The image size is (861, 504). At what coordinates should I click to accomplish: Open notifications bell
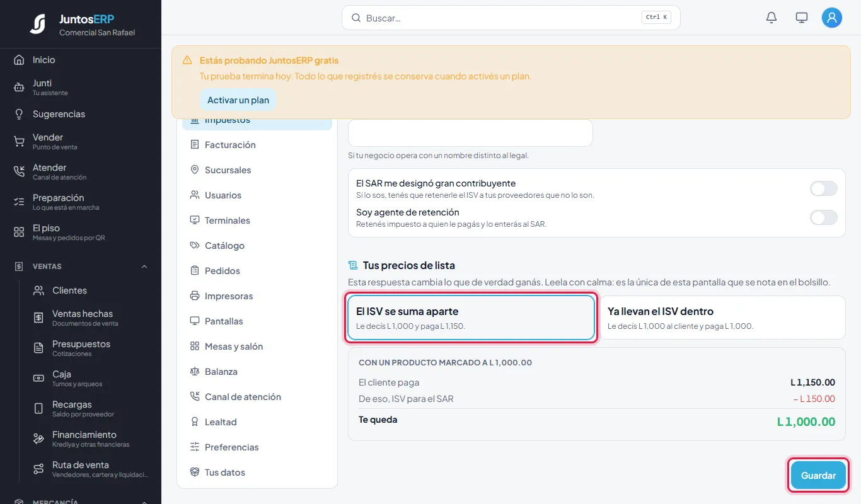click(771, 18)
